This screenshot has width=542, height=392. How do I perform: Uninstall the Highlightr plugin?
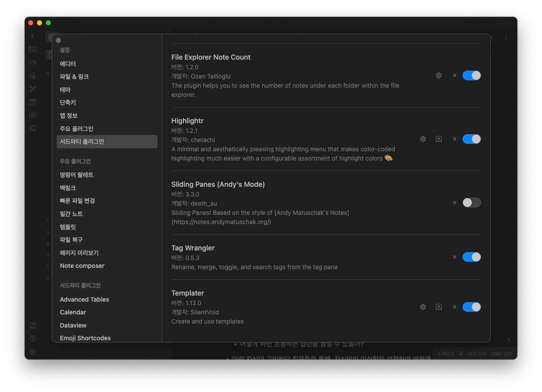point(454,139)
